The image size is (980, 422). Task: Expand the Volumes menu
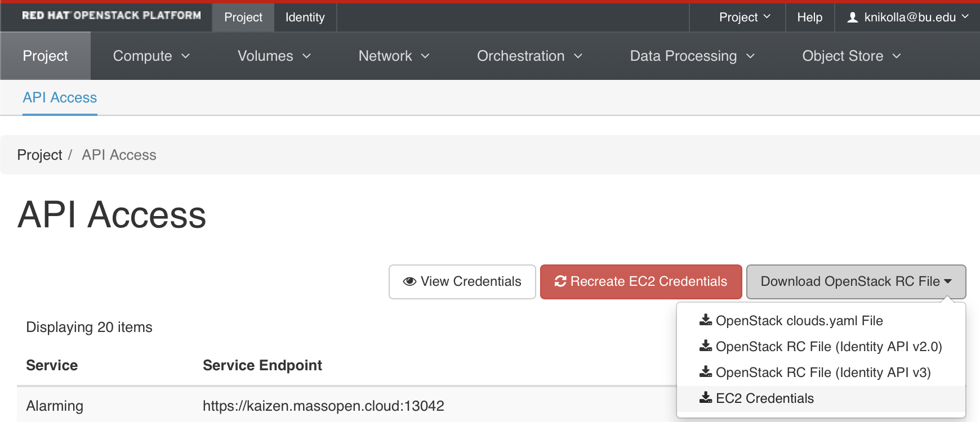point(274,56)
